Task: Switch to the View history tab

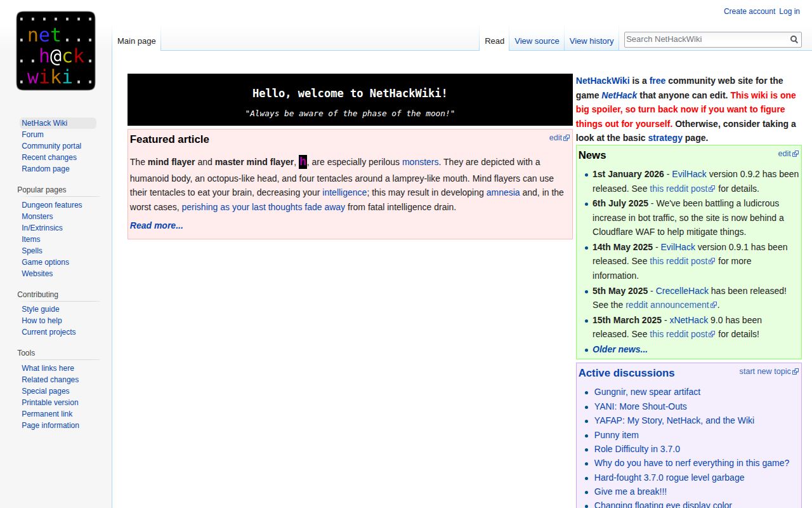Action: click(591, 41)
